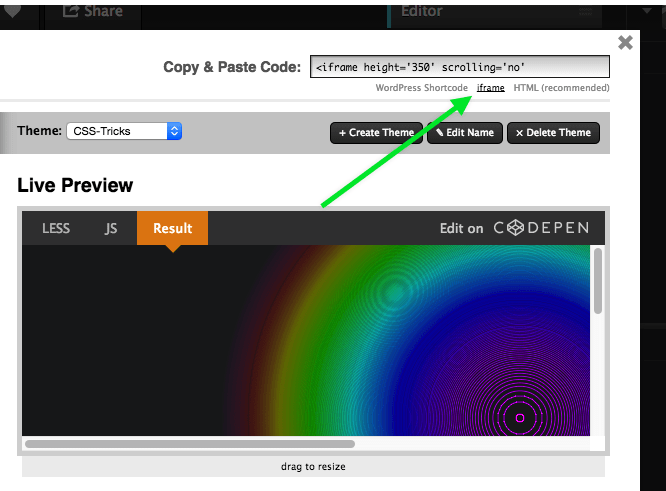Select the iframe embed option
666x491 pixels.
coord(491,88)
